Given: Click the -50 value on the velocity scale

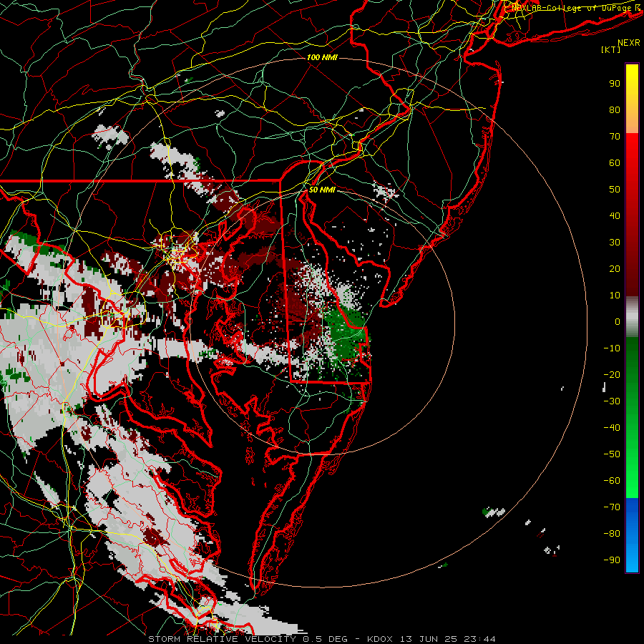Looking at the screenshot, I should pyautogui.click(x=612, y=454).
